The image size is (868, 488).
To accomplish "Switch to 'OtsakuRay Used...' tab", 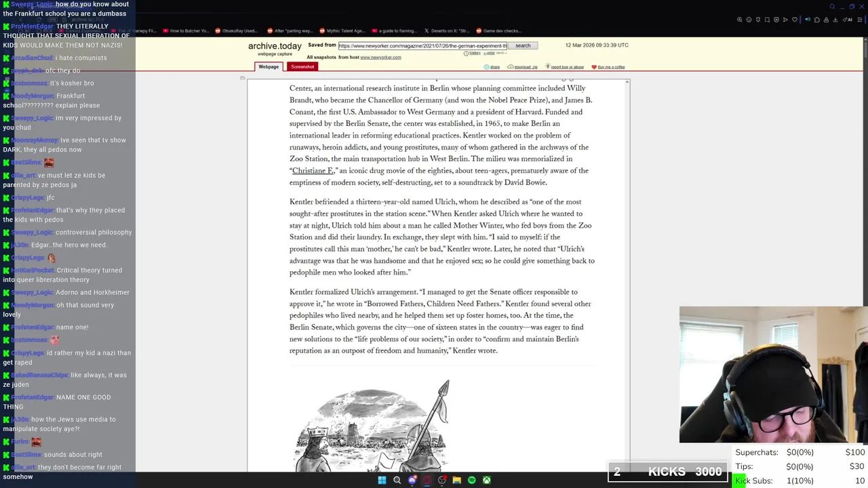I will [x=237, y=30].
